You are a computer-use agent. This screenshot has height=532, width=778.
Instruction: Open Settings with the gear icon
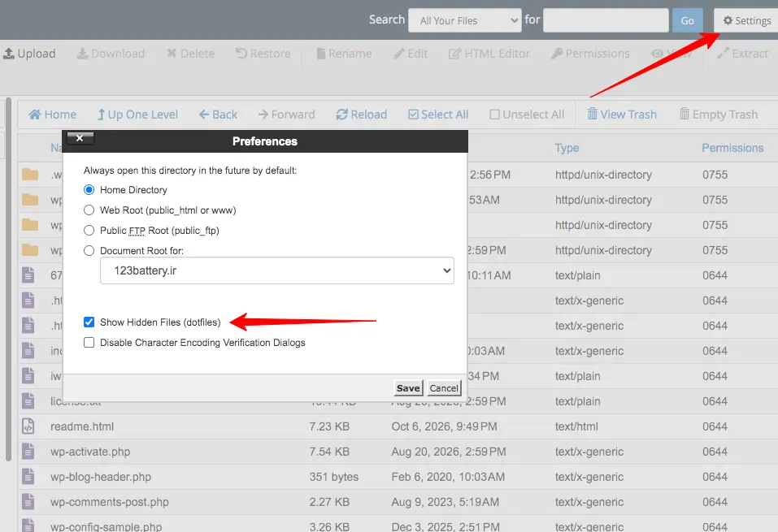click(746, 21)
